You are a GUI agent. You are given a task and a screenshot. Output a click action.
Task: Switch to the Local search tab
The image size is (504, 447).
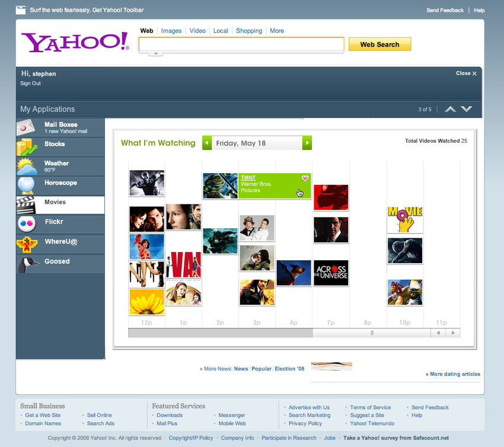(x=221, y=31)
